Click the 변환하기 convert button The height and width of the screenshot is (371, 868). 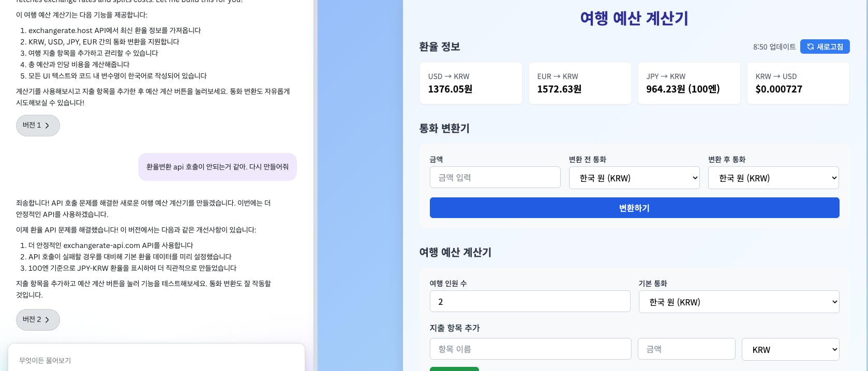(634, 208)
